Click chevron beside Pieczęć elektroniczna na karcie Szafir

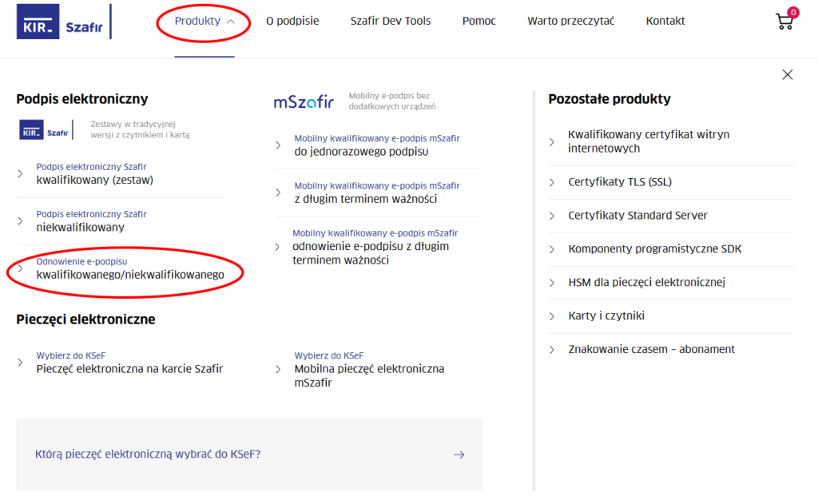pos(20,362)
